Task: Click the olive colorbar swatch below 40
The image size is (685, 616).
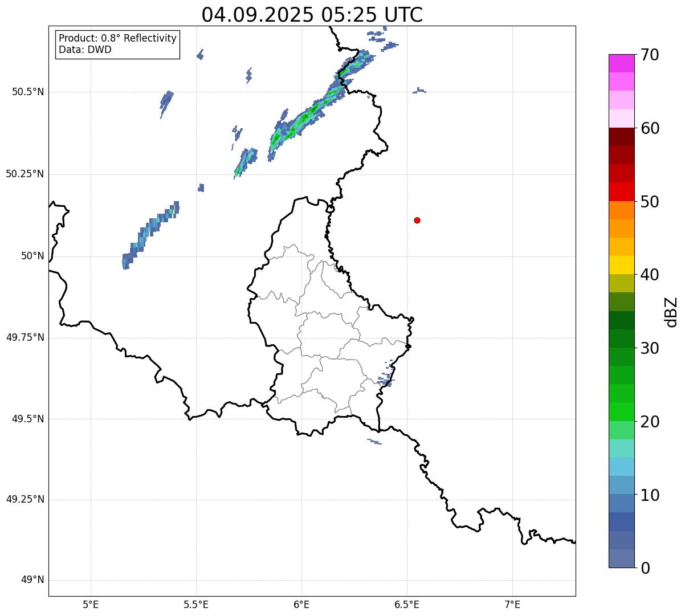Action: point(621,284)
